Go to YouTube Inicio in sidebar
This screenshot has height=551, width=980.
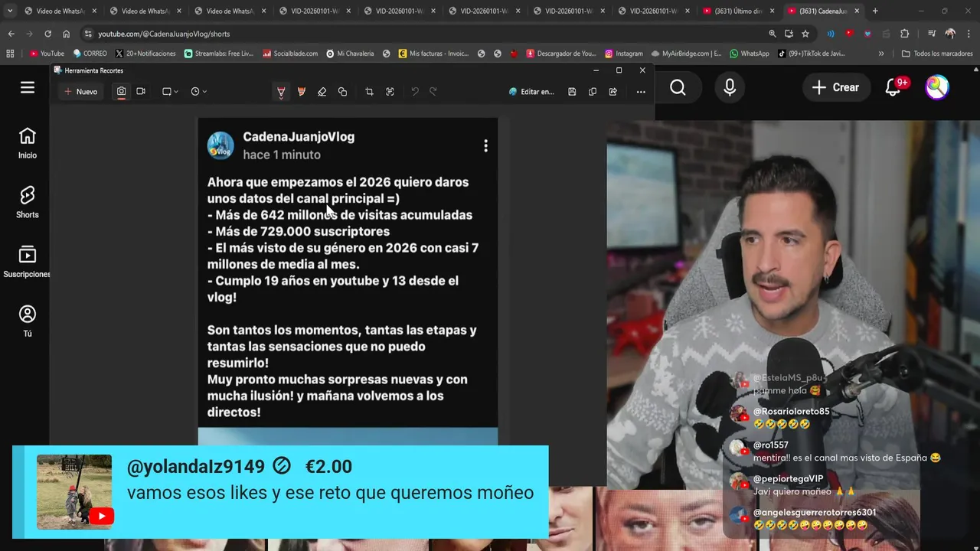tap(28, 143)
